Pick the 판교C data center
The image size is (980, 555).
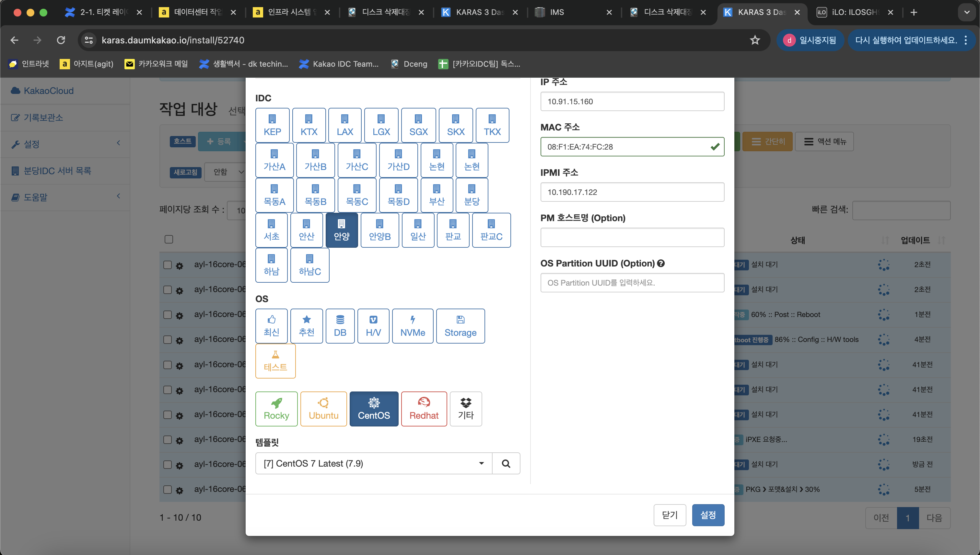(491, 230)
